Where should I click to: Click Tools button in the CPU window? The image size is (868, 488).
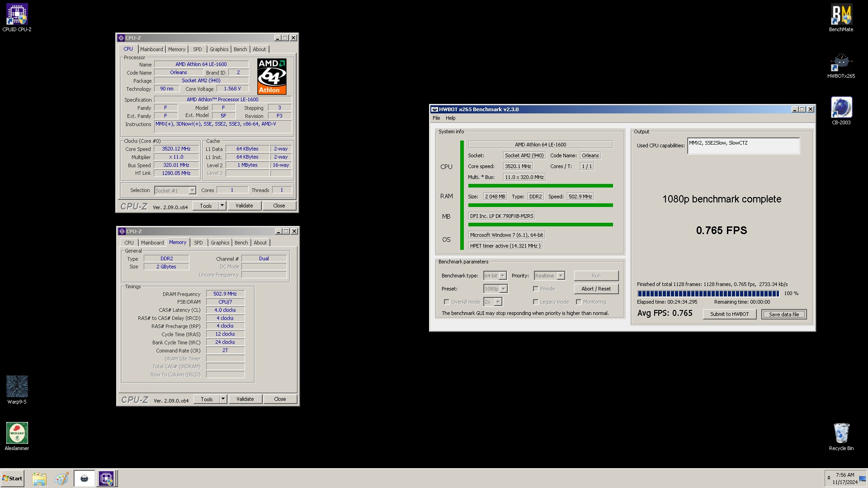(206, 206)
